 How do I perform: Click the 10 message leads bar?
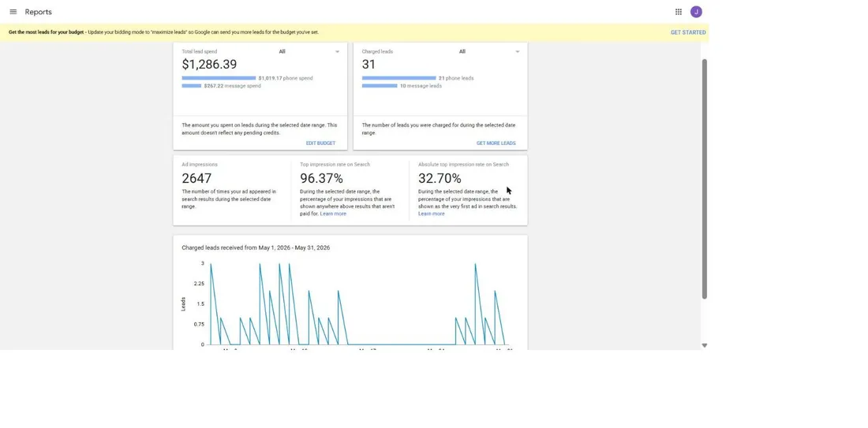[380, 86]
